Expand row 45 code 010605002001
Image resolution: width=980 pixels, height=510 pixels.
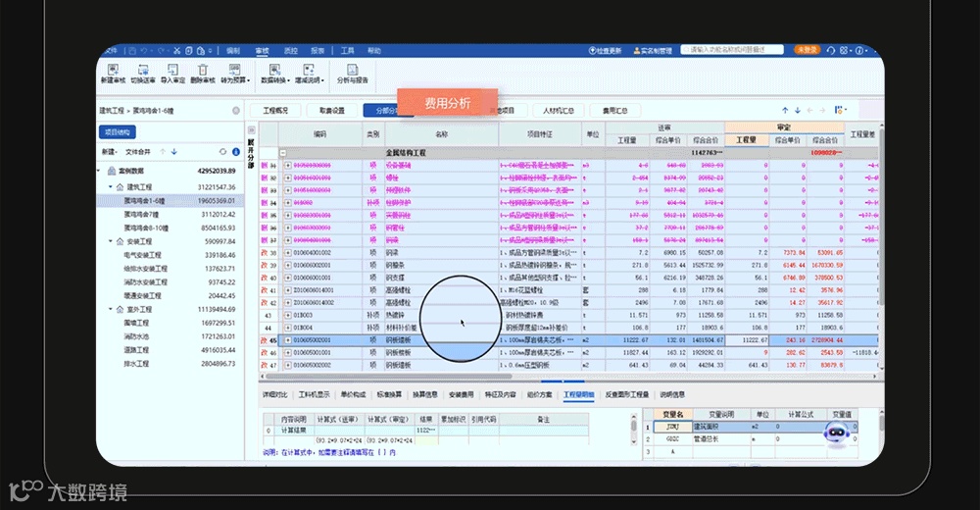point(288,340)
